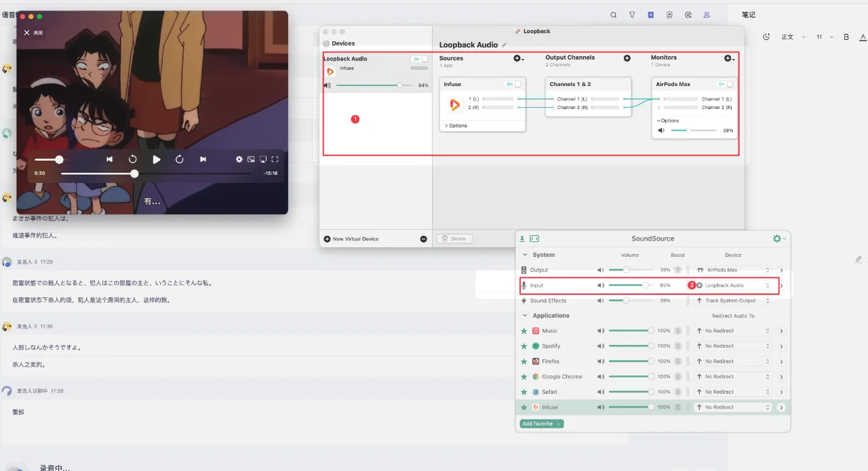Skip to previous track in video player

(x=109, y=159)
